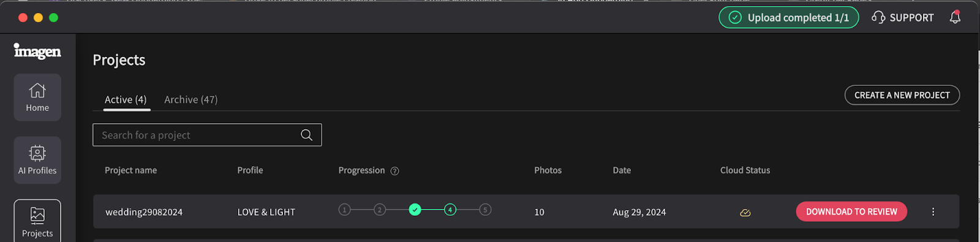
Task: Click the Progression help question icon
Action: coord(394,171)
